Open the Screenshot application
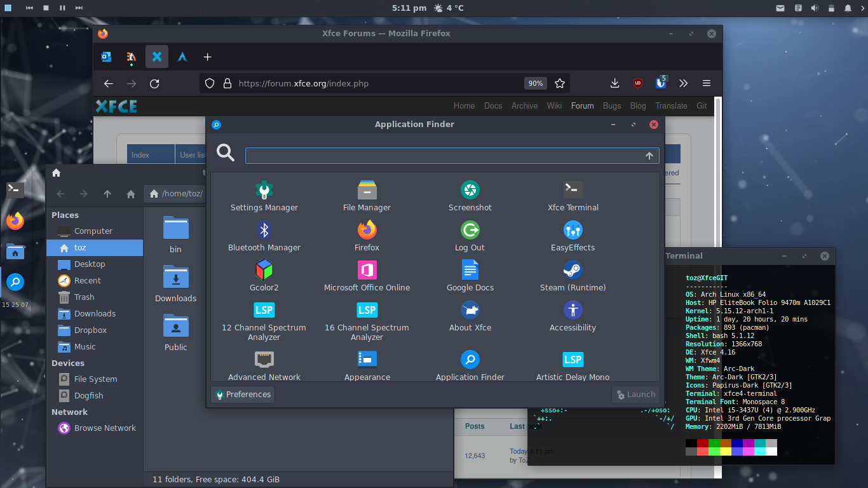Viewport: 868px width, 488px height. 470,196
